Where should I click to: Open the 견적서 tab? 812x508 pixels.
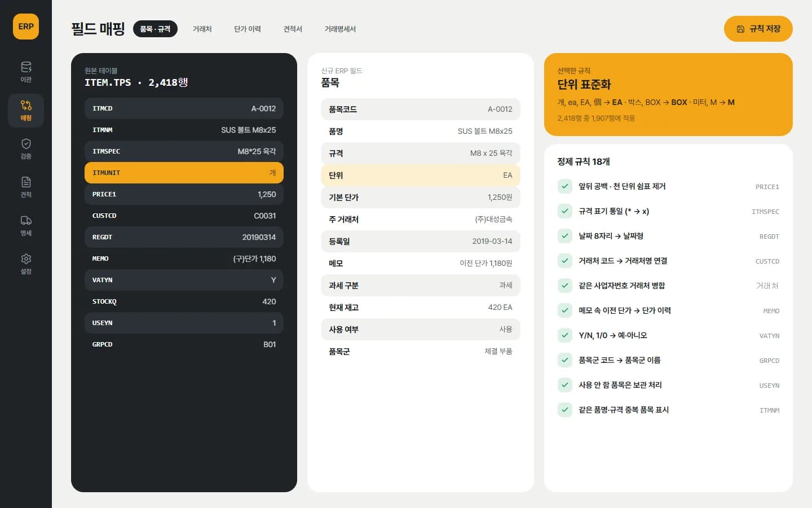(293, 29)
